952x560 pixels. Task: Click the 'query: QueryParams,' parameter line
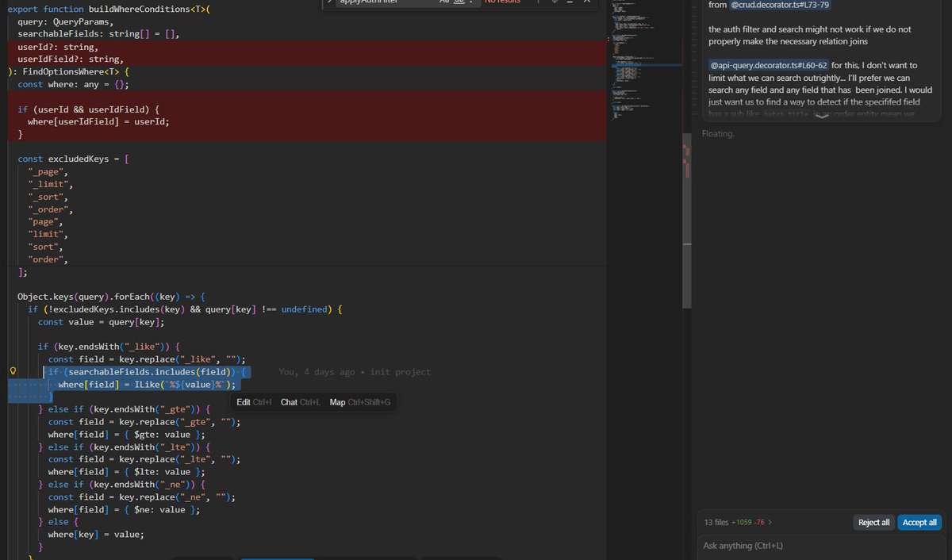point(66,21)
